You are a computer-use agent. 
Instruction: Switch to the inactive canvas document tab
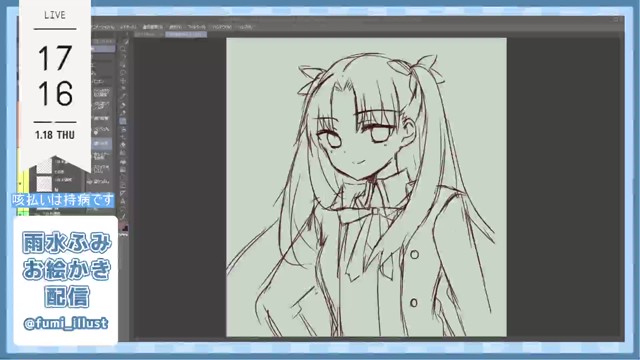(148, 35)
